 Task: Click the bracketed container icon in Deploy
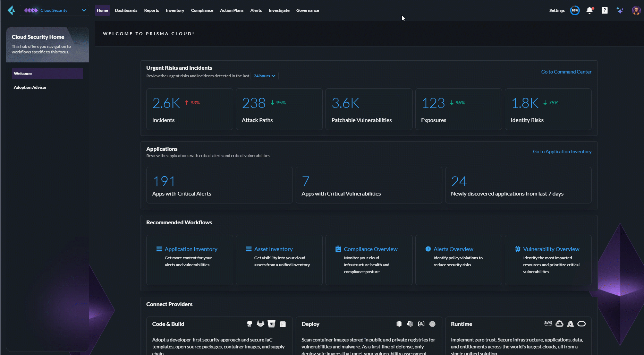pos(421,324)
